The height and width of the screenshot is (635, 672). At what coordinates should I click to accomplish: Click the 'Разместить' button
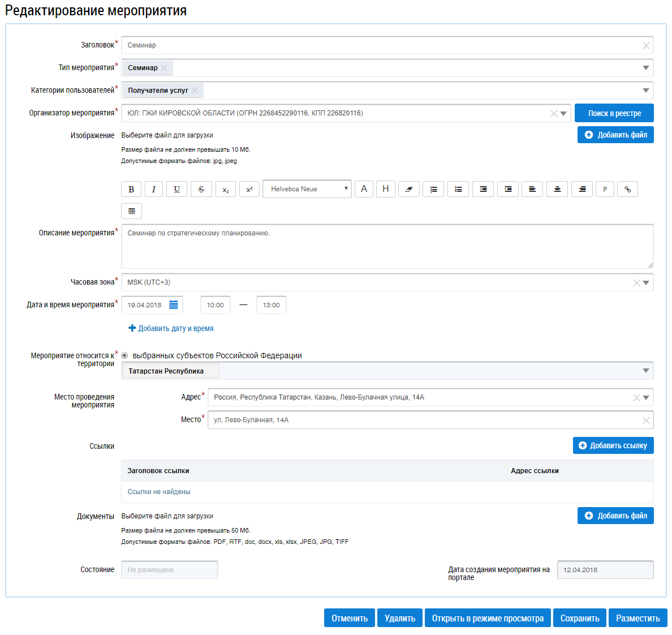637,618
